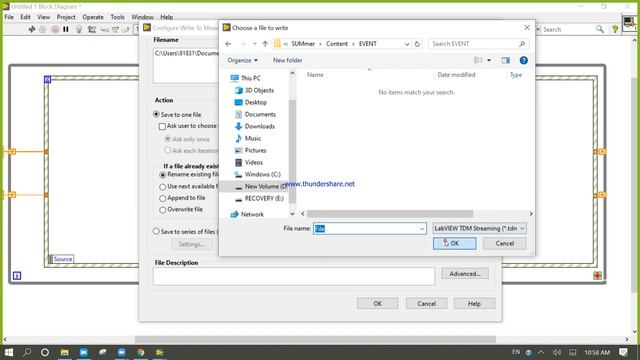Click OK in Configure Write To Measurement dialog
This screenshot has width=640, height=360.
click(378, 304)
